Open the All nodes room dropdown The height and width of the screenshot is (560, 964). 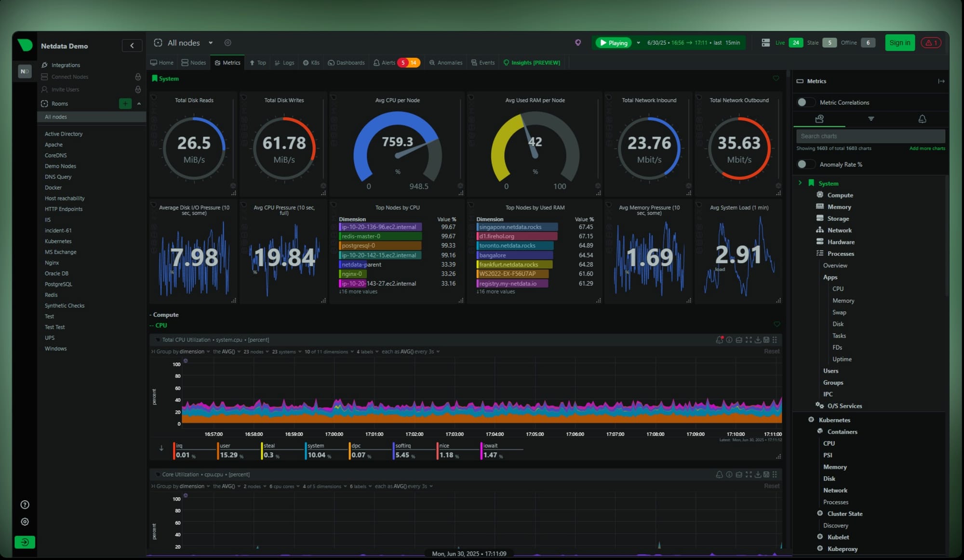[x=211, y=43]
